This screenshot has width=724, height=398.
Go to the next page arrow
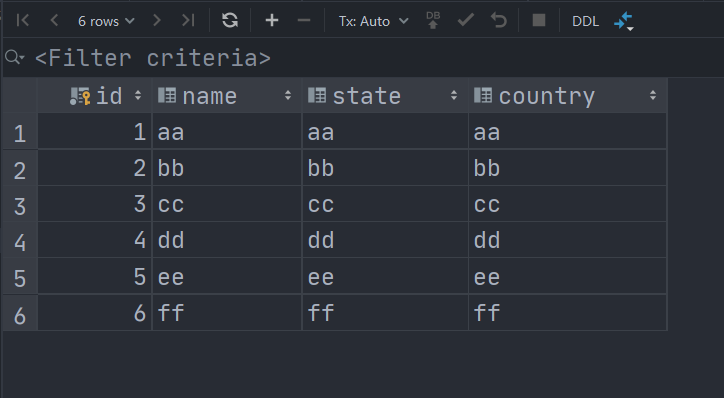[x=157, y=21]
